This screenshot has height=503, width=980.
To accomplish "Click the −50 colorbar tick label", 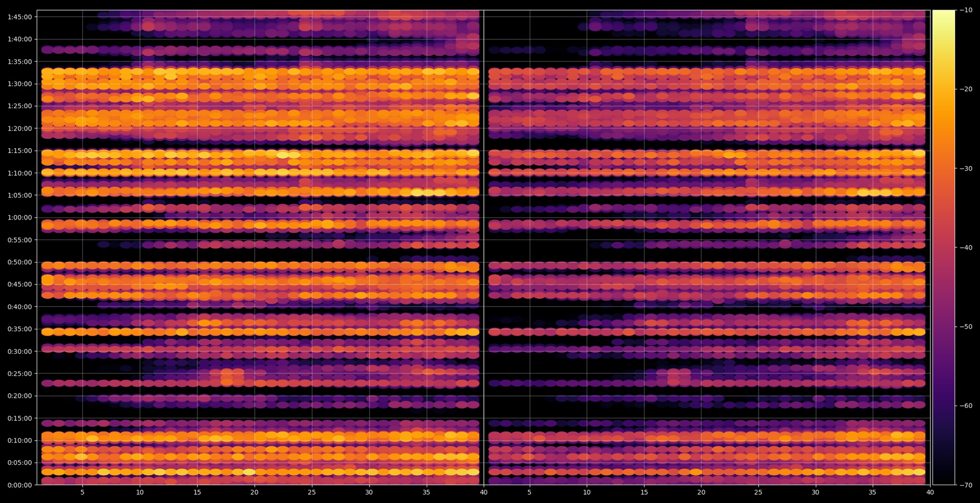I will tap(966, 327).
